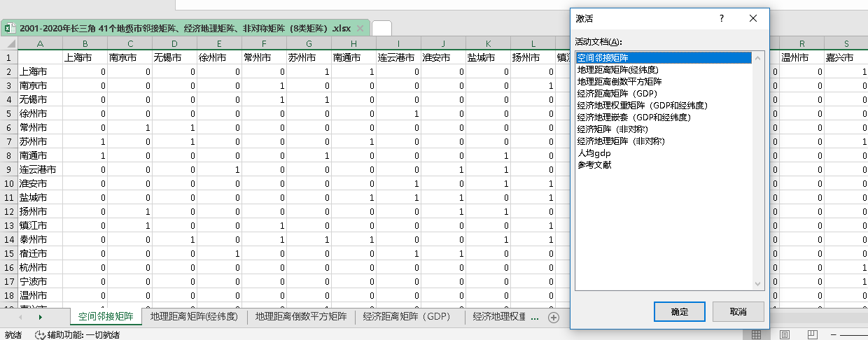This screenshot has height=340, width=868.
Task: Open the partially hidden 经济地理权重 sheet tab
Action: [x=498, y=317]
